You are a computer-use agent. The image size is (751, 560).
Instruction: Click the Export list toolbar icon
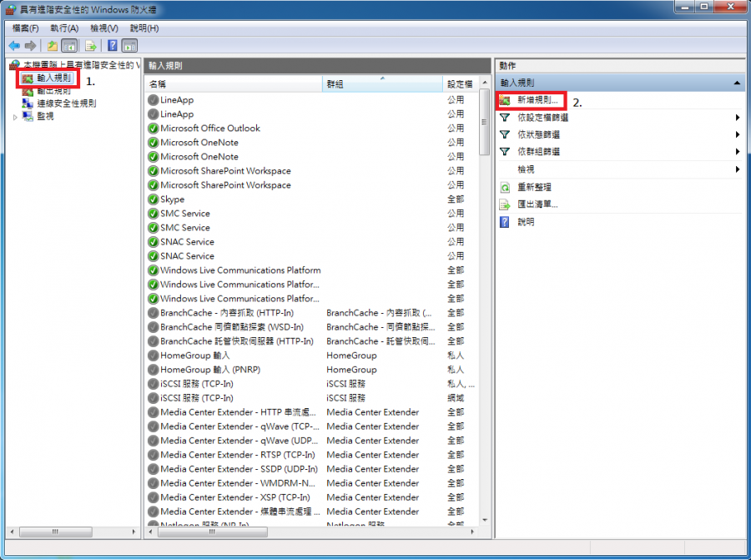(91, 45)
